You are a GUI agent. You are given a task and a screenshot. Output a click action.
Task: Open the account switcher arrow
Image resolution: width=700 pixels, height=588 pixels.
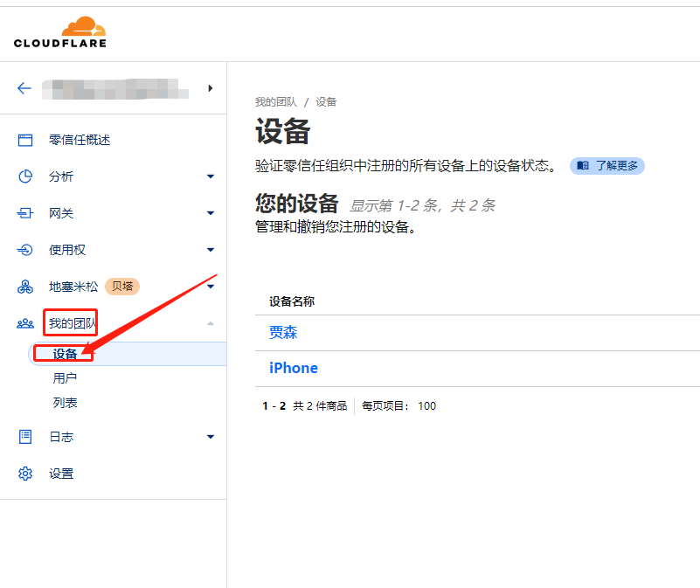click(210, 88)
